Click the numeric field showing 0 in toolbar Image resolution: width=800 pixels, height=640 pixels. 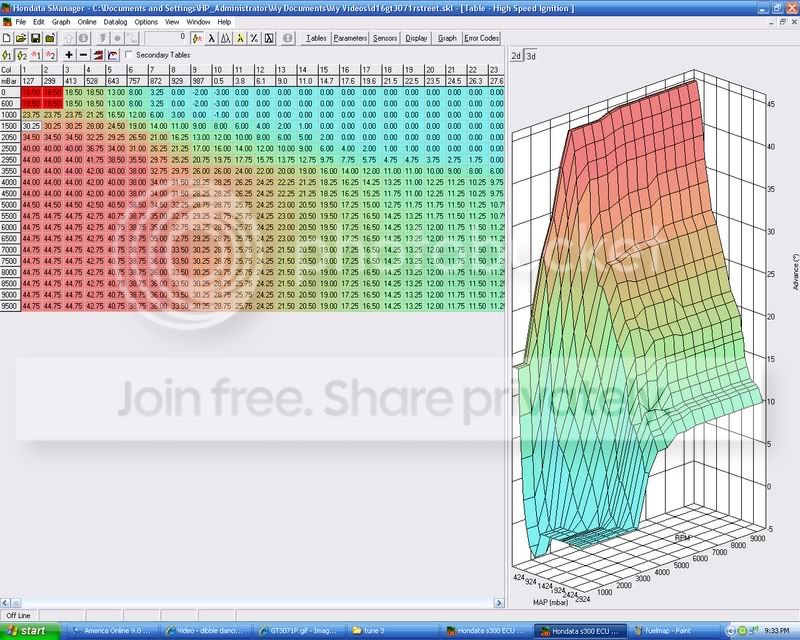[165, 38]
